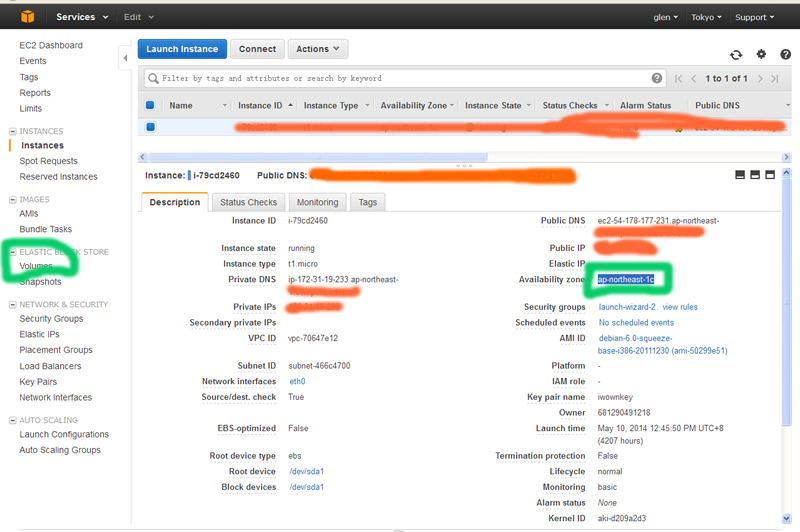800x532 pixels.
Task: Open Volumes under Elastic Block Store
Action: tap(36, 266)
